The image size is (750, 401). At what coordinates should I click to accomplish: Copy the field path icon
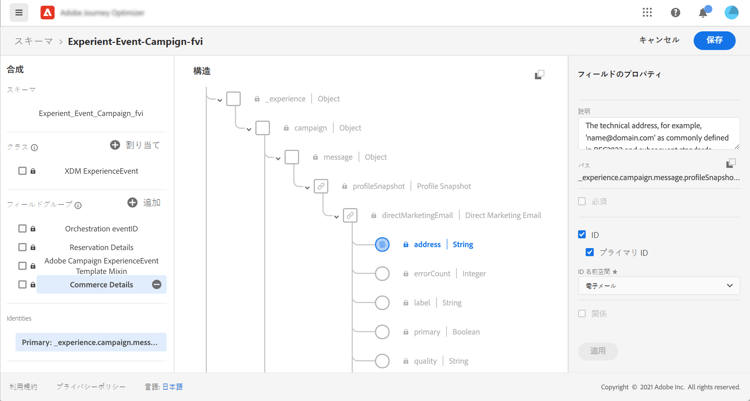731,164
